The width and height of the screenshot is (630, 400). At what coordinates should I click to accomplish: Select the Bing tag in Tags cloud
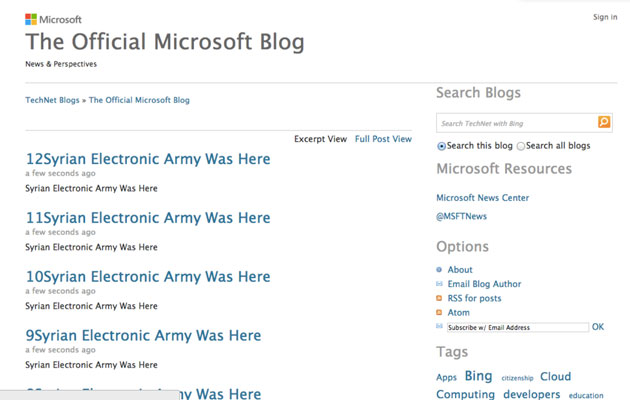pos(478,376)
